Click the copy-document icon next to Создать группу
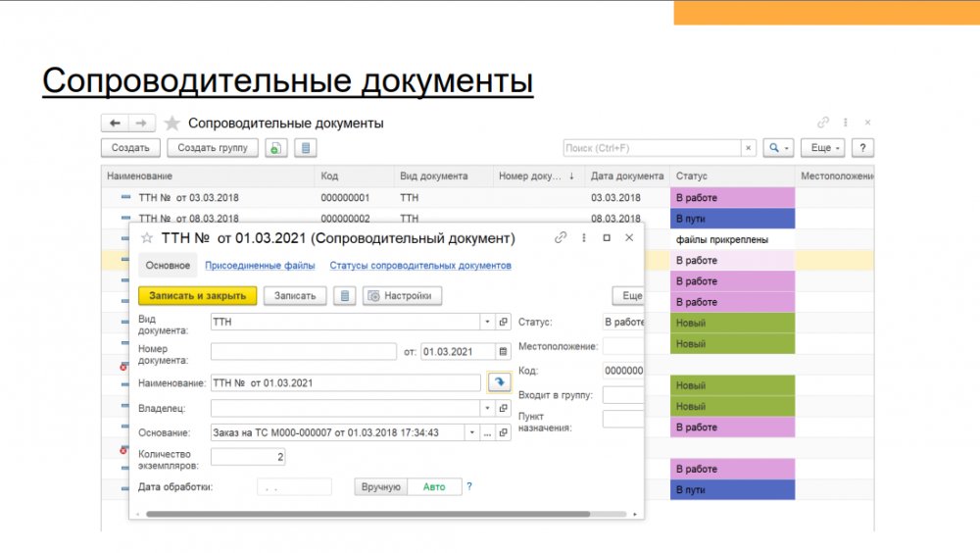This screenshot has height=553, width=980. tap(276, 148)
